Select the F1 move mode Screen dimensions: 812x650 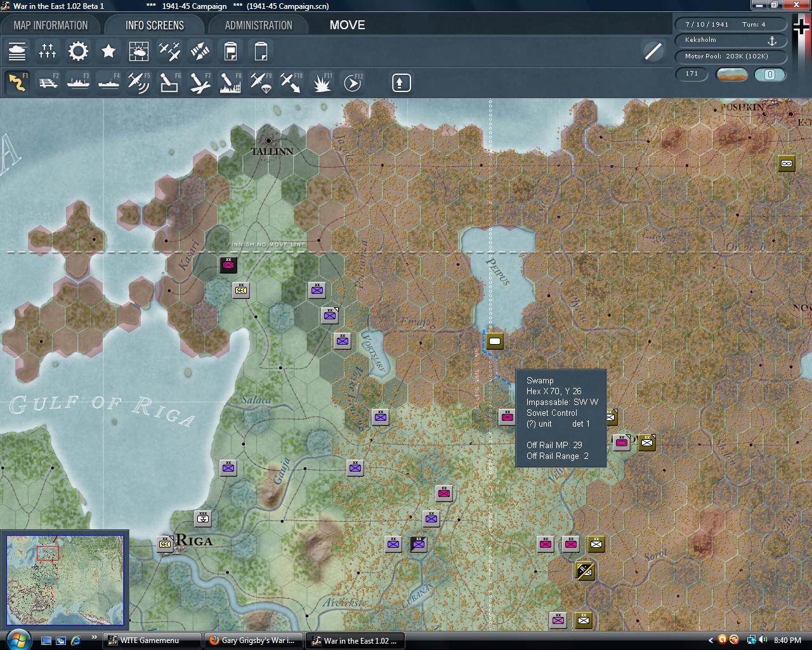(17, 83)
